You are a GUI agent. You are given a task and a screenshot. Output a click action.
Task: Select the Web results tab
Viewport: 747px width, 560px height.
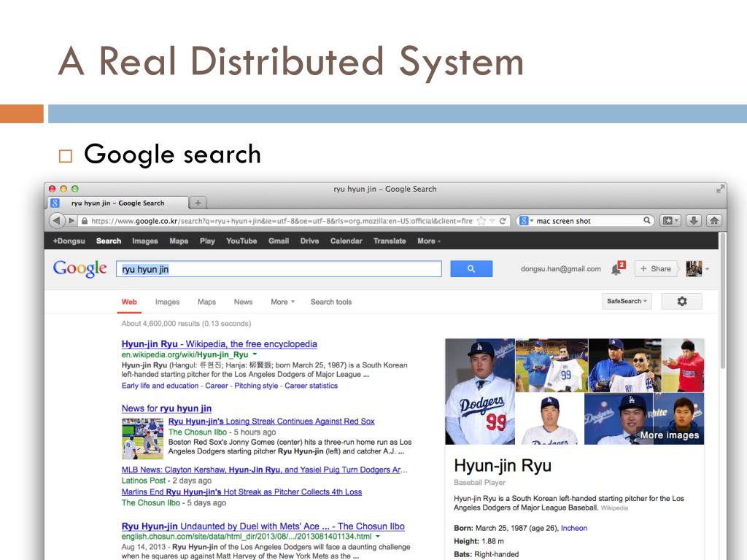point(129,302)
